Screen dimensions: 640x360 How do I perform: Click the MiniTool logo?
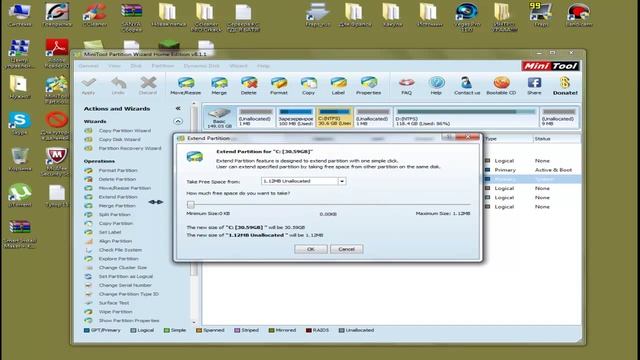551,66
